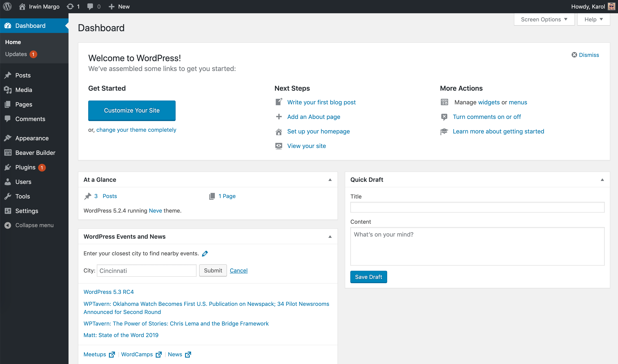Expand the Help dropdown

click(593, 19)
